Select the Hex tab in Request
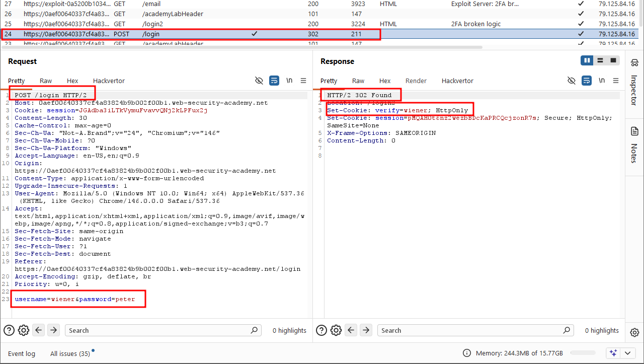644x364 pixels. tap(72, 81)
